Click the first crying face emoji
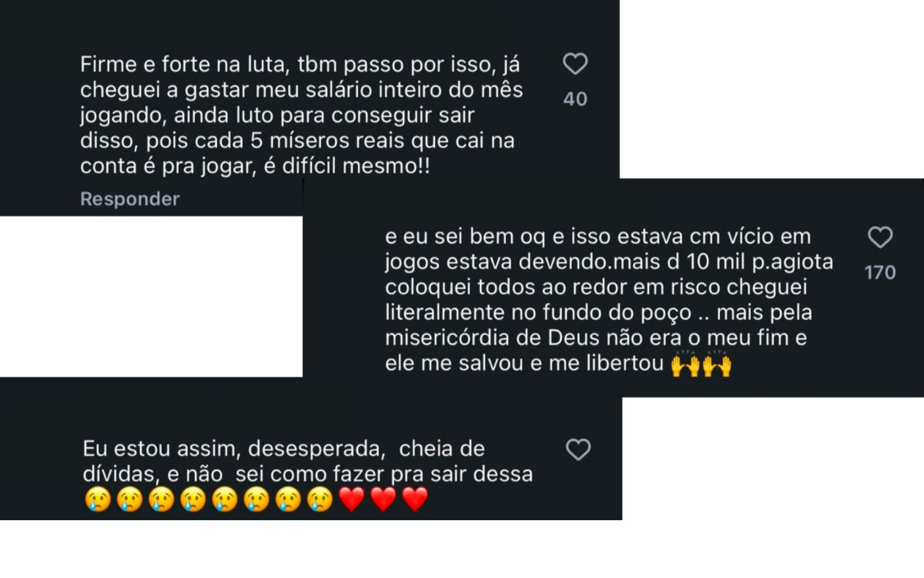The height and width of the screenshot is (578, 924). click(98, 499)
